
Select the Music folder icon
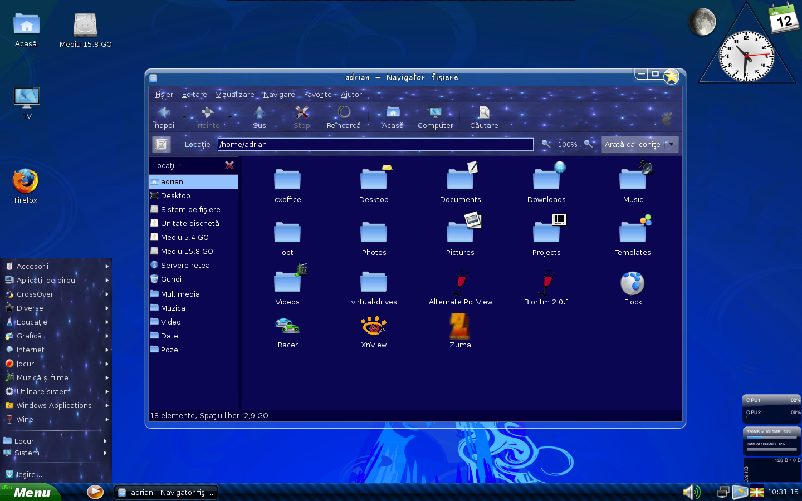pyautogui.click(x=633, y=178)
